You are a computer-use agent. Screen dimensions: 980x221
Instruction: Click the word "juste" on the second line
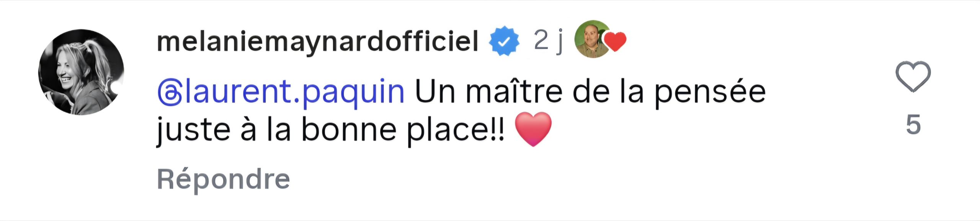[x=193, y=130]
